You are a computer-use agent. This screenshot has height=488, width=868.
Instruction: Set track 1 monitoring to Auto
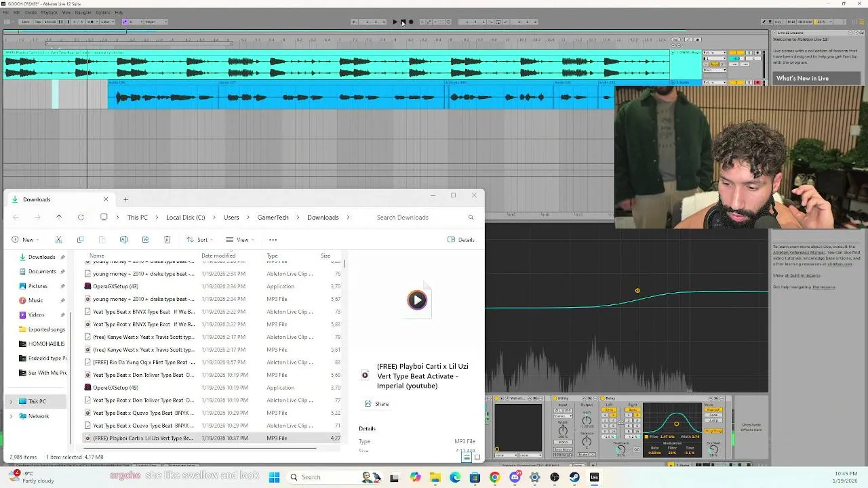coord(714,64)
